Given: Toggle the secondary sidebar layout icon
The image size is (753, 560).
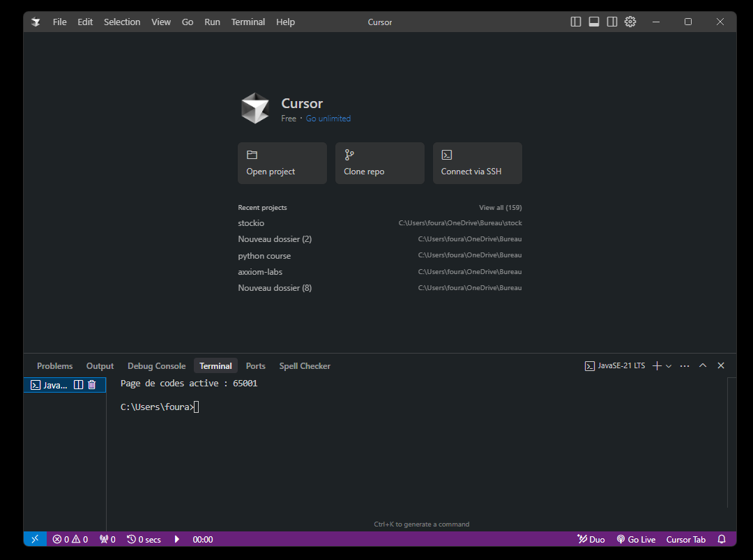Looking at the screenshot, I should point(612,22).
